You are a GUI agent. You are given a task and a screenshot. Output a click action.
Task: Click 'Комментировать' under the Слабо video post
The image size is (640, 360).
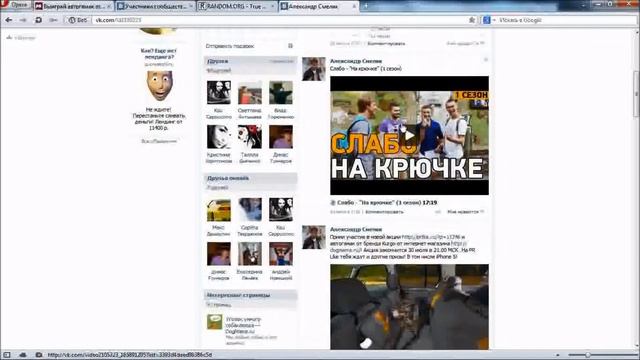pyautogui.click(x=384, y=212)
